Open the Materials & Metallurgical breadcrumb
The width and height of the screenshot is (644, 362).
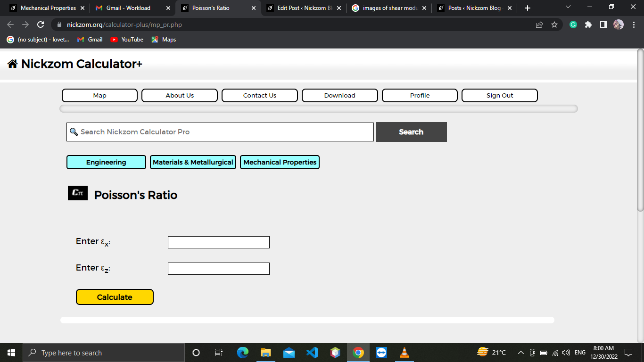[x=193, y=162]
